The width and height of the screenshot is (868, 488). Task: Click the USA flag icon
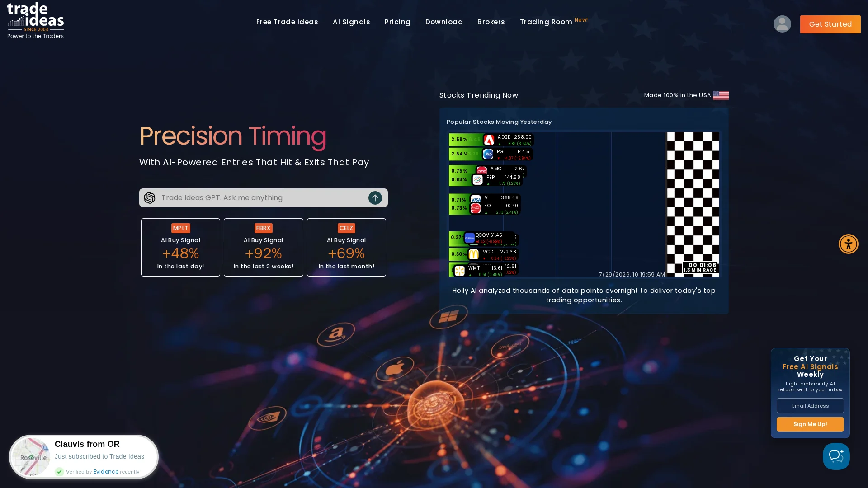721,95
